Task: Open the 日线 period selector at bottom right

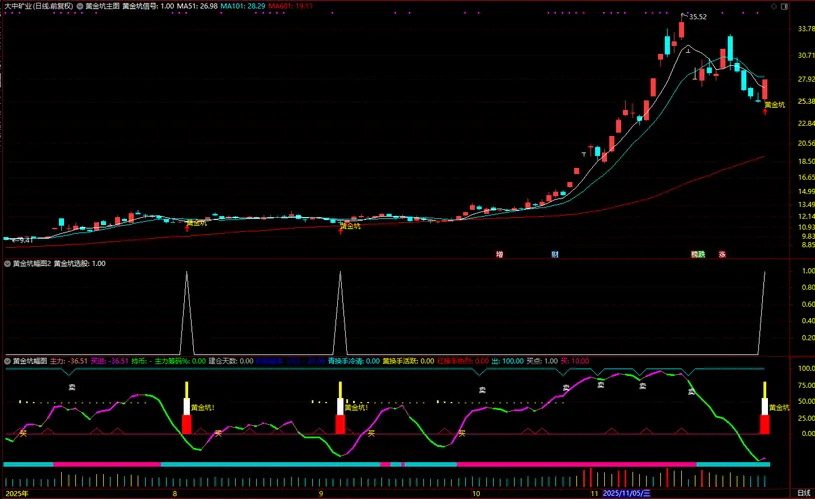Action: pyautogui.click(x=804, y=493)
